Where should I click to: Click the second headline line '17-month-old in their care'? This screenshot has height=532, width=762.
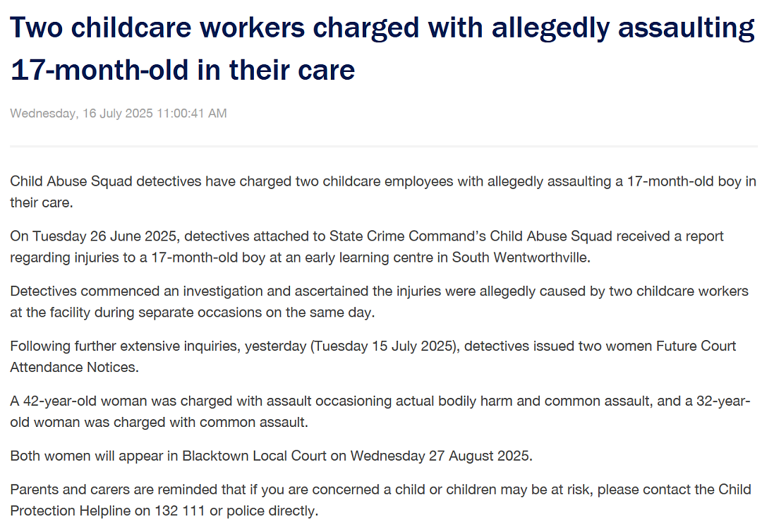click(x=183, y=70)
